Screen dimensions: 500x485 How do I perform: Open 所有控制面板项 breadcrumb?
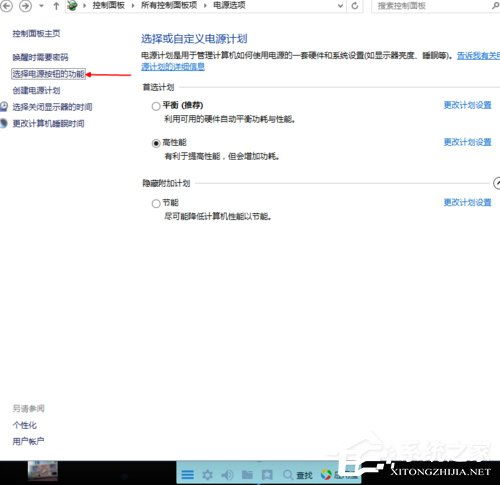169,6
